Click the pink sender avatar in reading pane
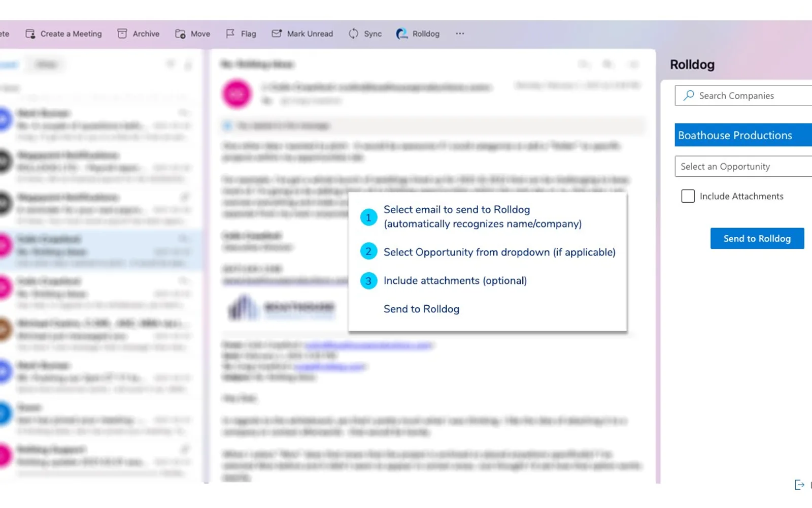 [x=236, y=94]
